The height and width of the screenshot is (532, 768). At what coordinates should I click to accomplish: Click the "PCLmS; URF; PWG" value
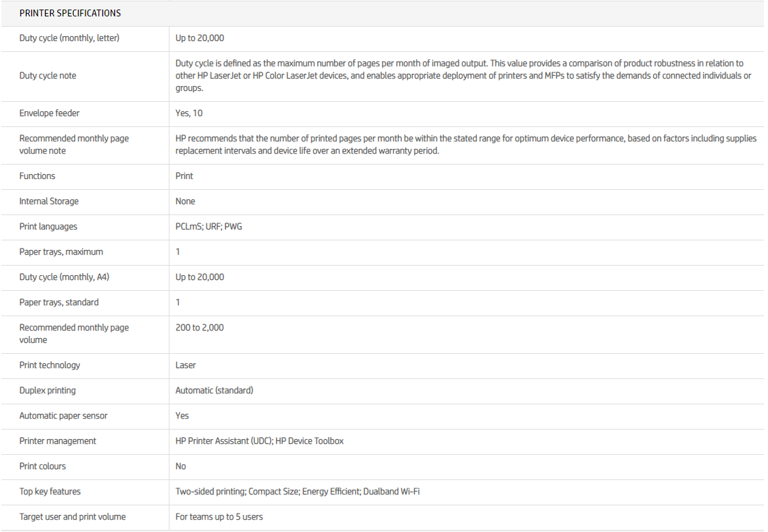click(208, 227)
